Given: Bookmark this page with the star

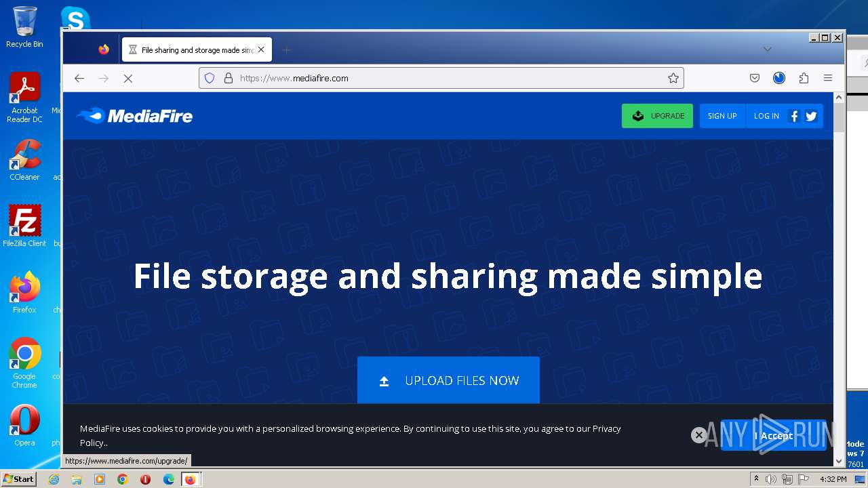Looking at the screenshot, I should (x=673, y=78).
